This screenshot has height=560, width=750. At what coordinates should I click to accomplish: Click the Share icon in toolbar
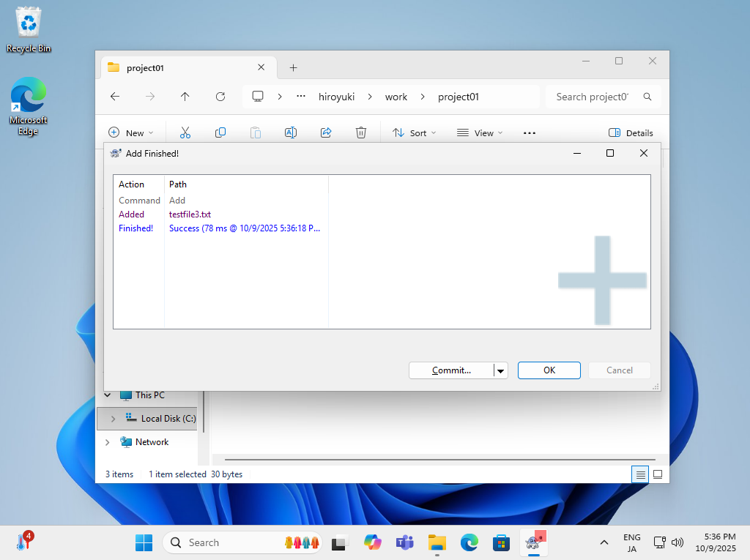[326, 132]
